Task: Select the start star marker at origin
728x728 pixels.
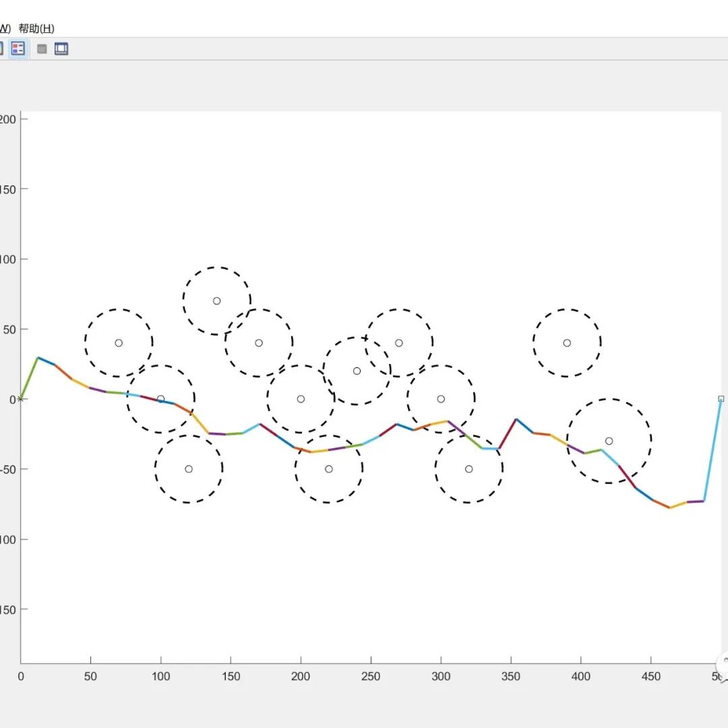Action: tap(20, 399)
